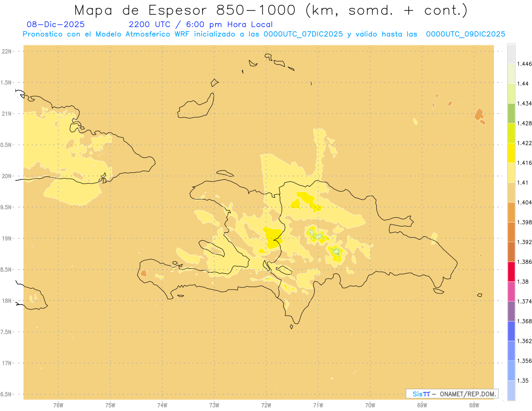Viewport: 532px width, 411px height.
Task: Pick the lime swatch between 1.422 and 1.428
Action: pyautogui.click(x=511, y=133)
